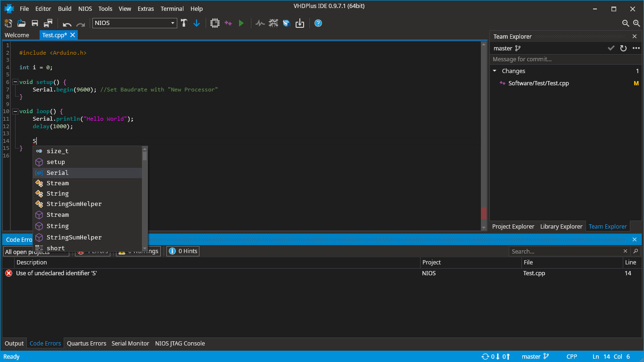Click the commit checkmark in Team Explorer

(x=611, y=48)
